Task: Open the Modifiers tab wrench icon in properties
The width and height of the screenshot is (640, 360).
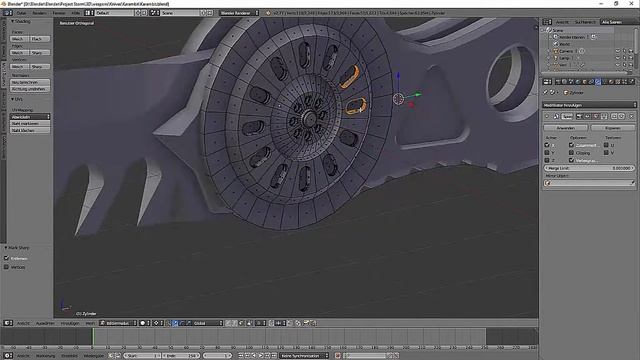Action: tap(598, 82)
